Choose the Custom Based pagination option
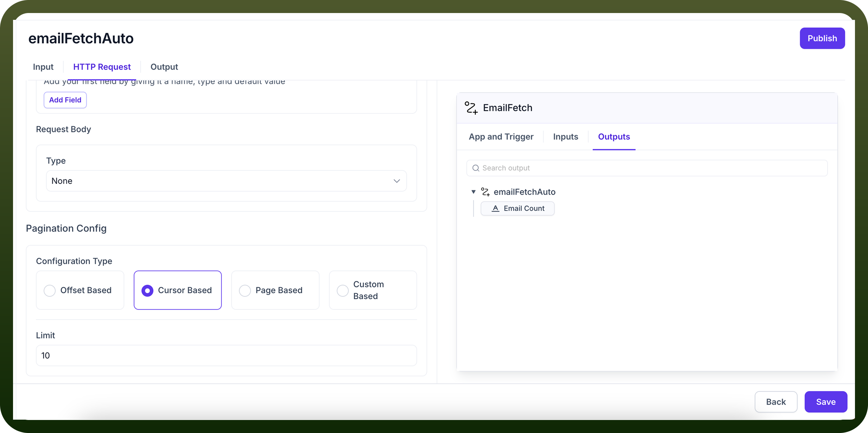868x433 pixels. pyautogui.click(x=373, y=290)
